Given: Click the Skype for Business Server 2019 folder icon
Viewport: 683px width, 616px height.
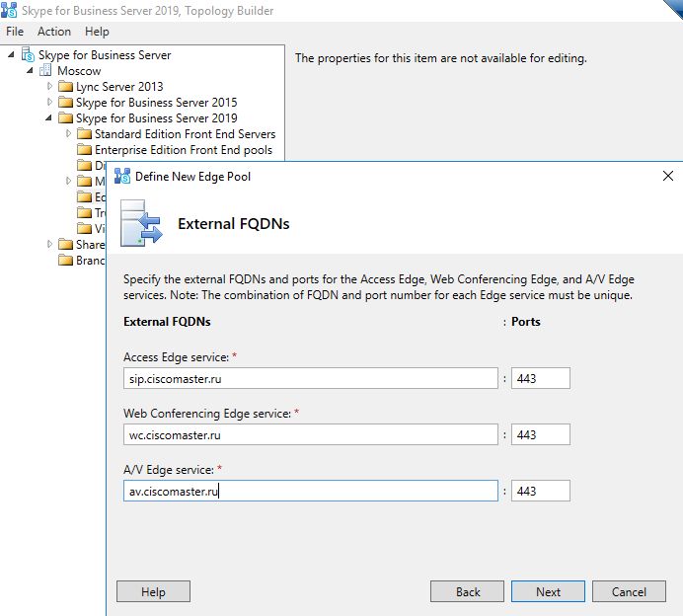Looking at the screenshot, I should (x=65, y=117).
